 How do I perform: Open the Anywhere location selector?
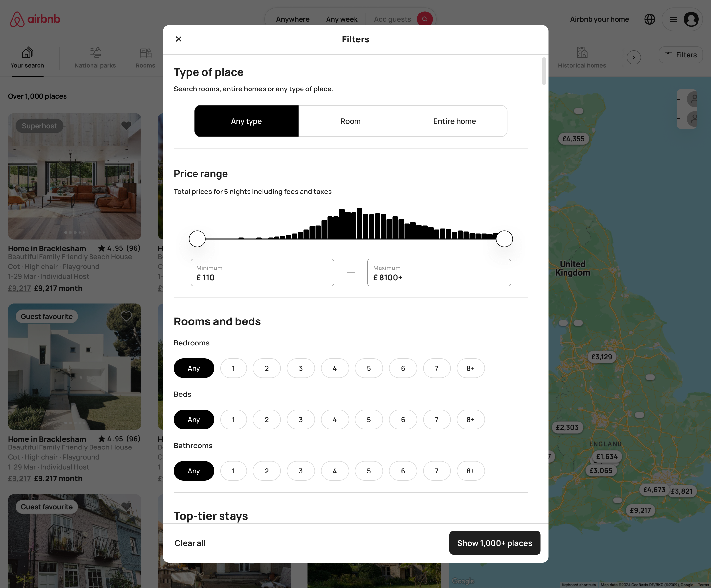(293, 19)
